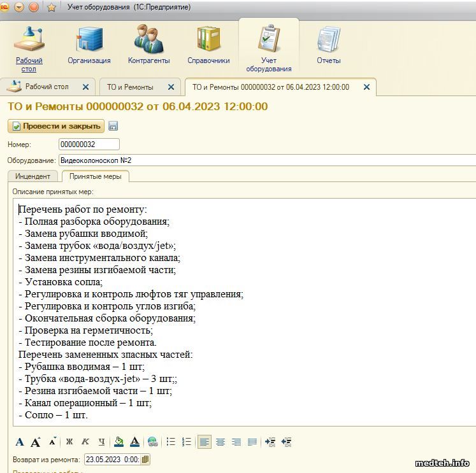The height and width of the screenshot is (473, 476).
Task: Open the Отчеты section
Action: (x=328, y=45)
